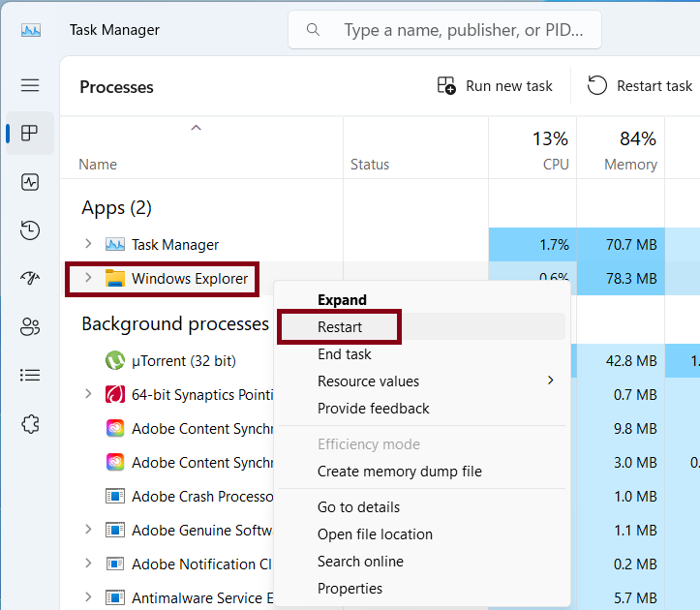
Task: Click the 42.8 MB memory cell
Action: click(621, 361)
